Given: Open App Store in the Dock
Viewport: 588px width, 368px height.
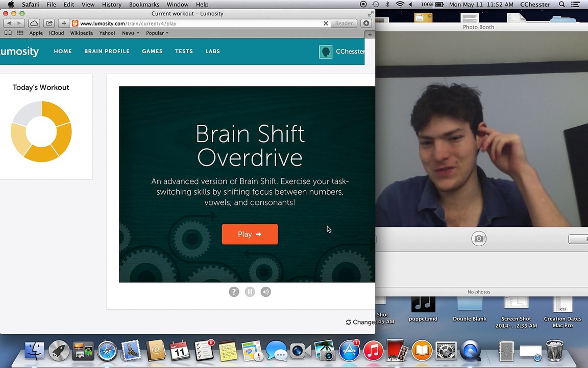Looking at the screenshot, I should [350, 350].
